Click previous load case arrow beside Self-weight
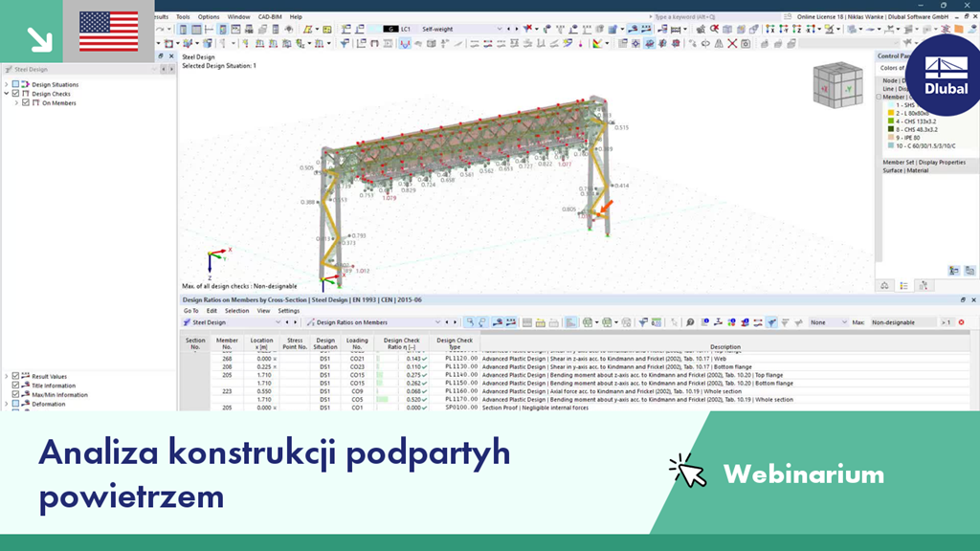980x551 pixels. tap(508, 29)
